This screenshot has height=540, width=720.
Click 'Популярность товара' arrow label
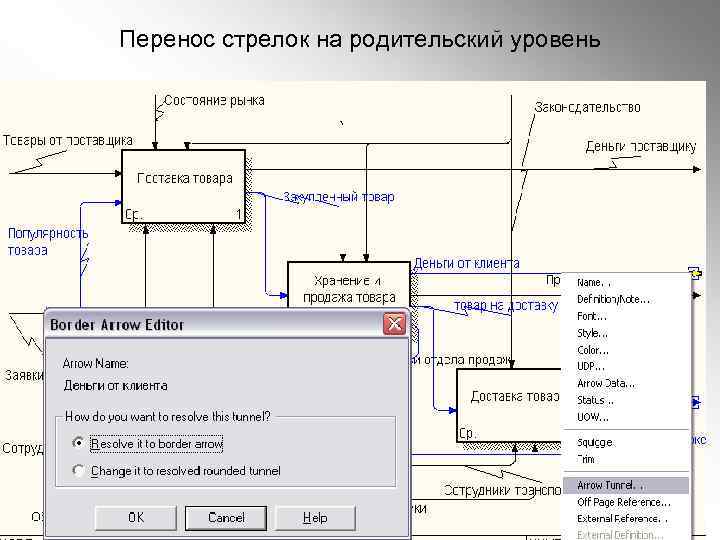coord(48,242)
